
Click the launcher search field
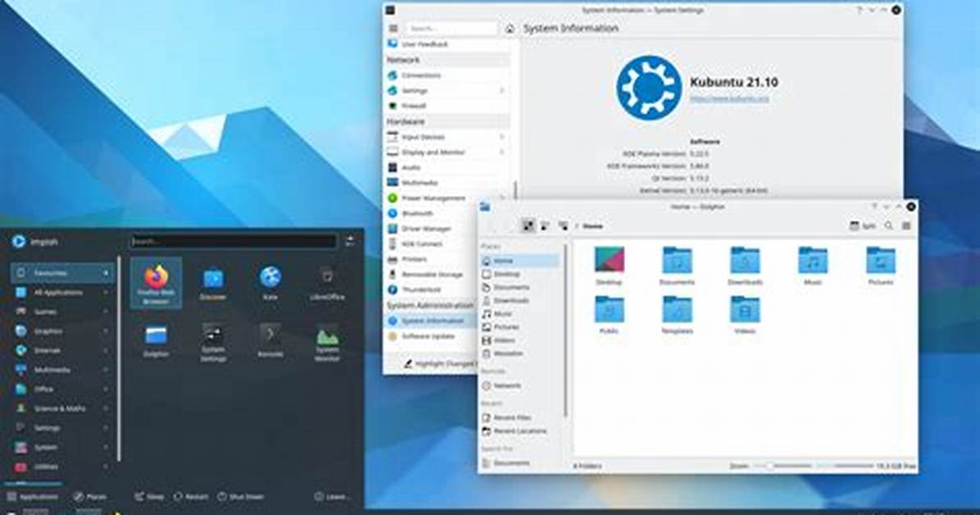coord(234,241)
